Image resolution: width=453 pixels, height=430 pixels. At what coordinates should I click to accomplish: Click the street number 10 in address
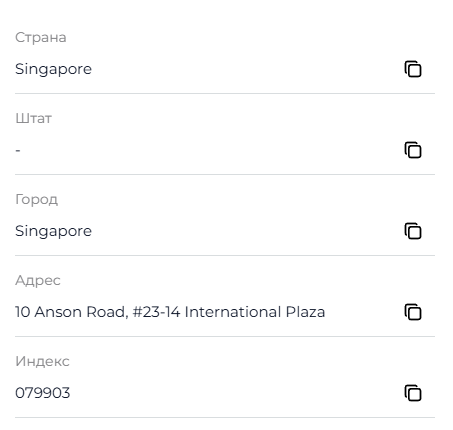point(23,312)
